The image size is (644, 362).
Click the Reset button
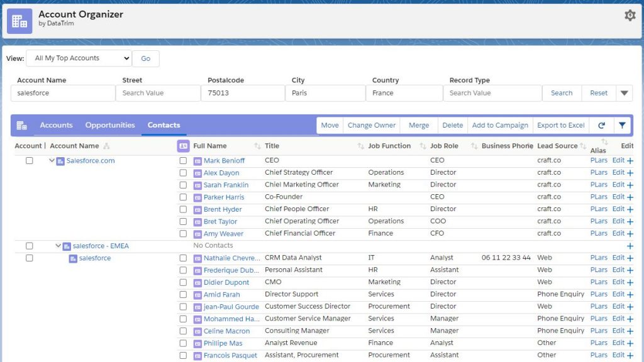599,93
